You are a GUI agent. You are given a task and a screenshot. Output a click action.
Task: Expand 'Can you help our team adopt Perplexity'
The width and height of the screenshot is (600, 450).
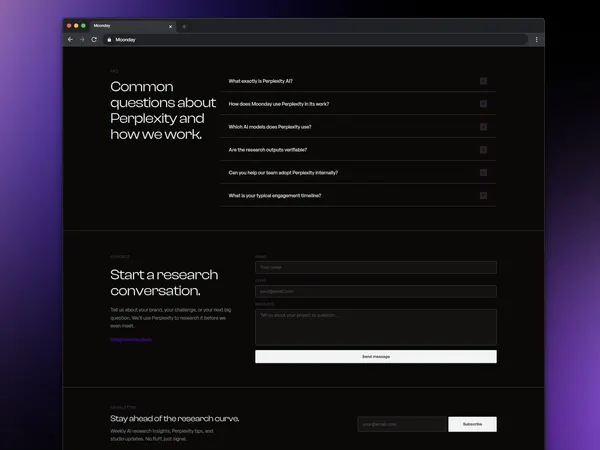point(358,173)
